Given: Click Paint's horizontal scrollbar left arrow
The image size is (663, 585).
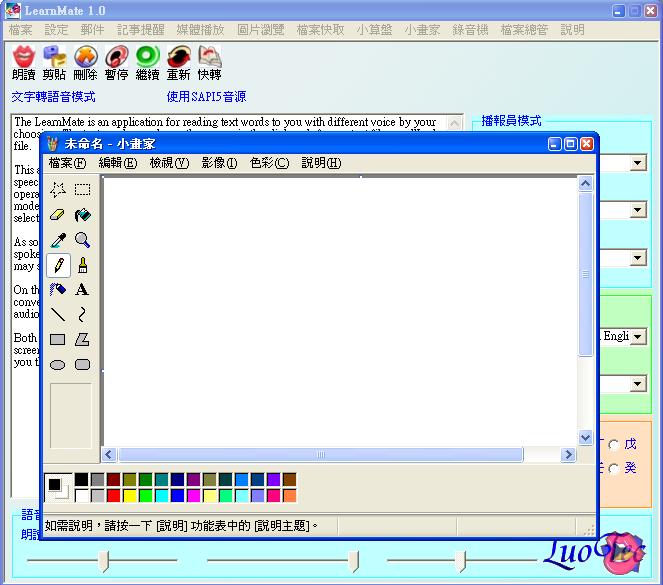Looking at the screenshot, I should (109, 455).
